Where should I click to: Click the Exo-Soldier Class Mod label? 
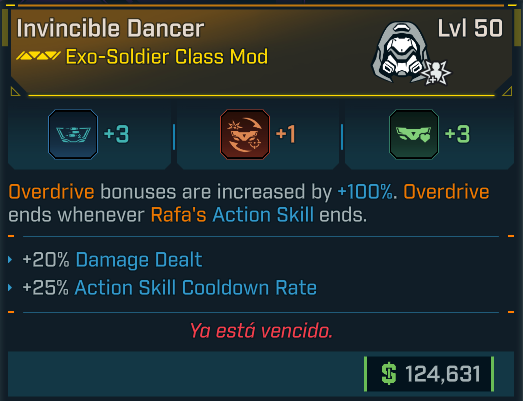(x=167, y=57)
